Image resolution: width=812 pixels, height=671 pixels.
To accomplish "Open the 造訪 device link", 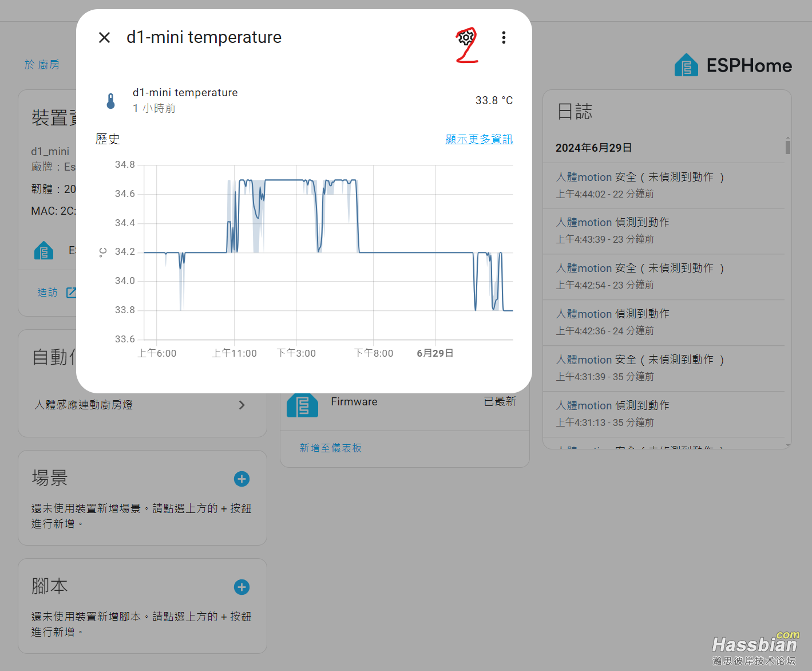I will tap(47, 293).
